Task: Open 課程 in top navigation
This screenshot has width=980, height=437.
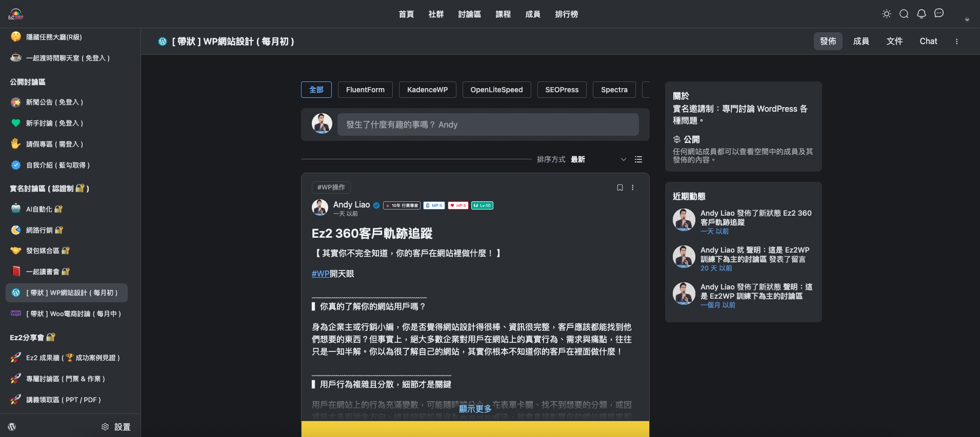Action: [503, 14]
